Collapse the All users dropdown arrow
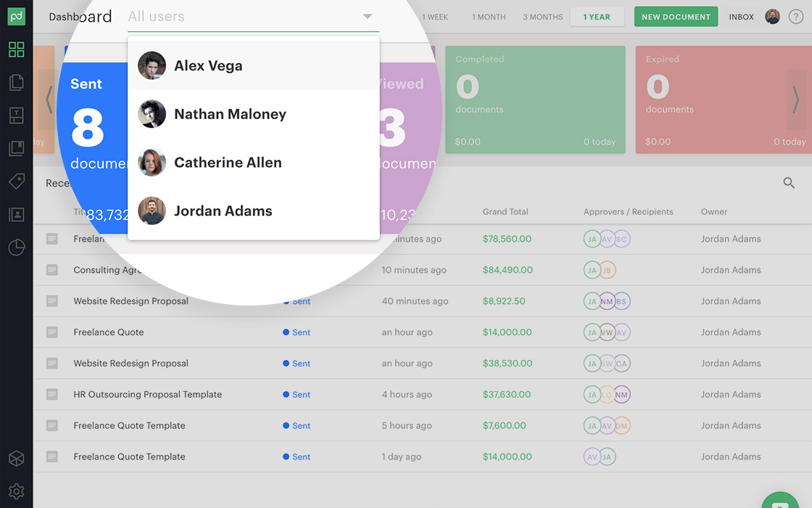Screen dimensions: 812x508 (367, 17)
